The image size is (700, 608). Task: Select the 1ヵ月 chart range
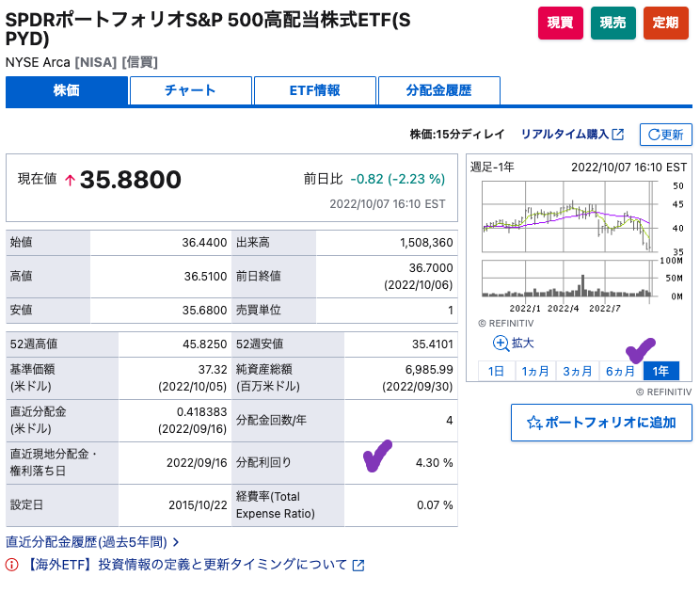tap(535, 371)
